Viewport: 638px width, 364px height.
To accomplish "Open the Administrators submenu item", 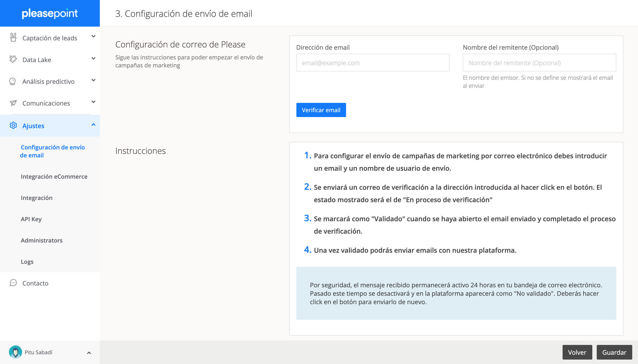I will tap(41, 240).
